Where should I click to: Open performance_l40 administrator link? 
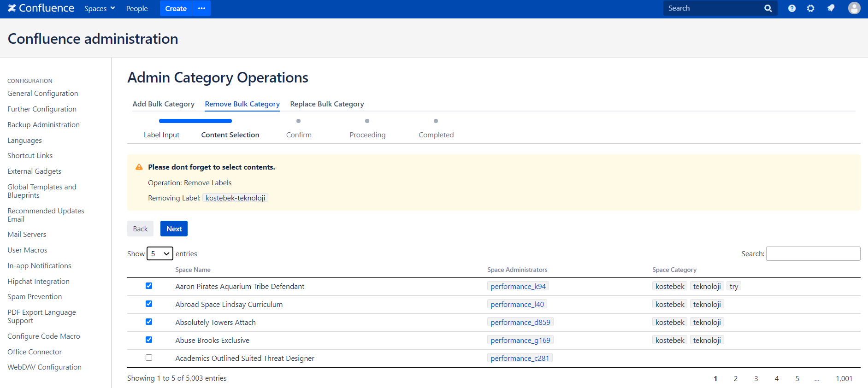pyautogui.click(x=517, y=304)
